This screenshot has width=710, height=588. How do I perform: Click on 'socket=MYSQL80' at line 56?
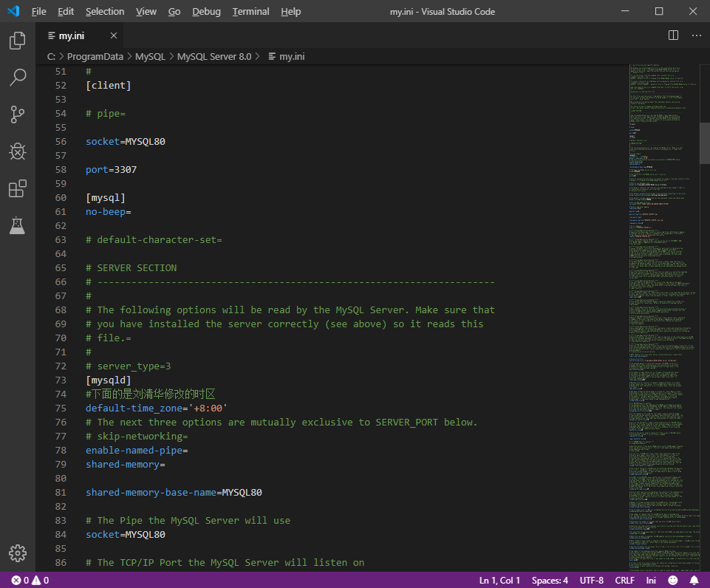[126, 142]
